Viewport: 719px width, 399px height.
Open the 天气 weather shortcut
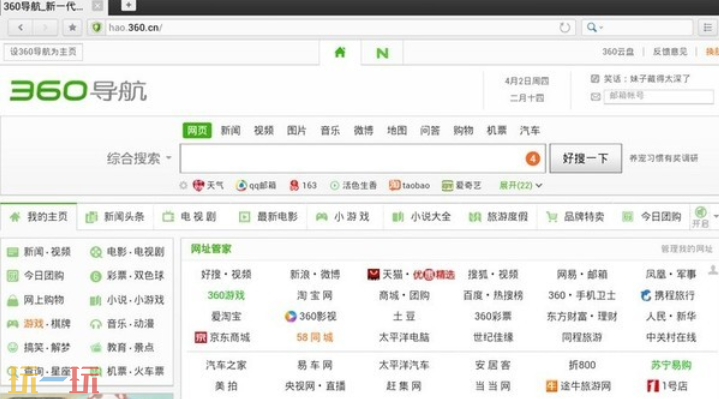[208, 185]
